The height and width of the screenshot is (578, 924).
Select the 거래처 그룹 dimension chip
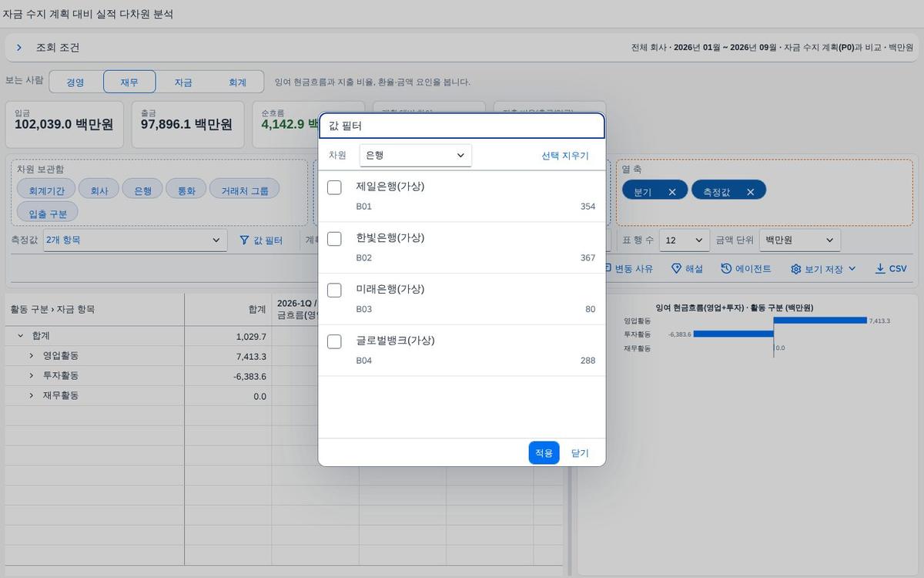click(244, 190)
